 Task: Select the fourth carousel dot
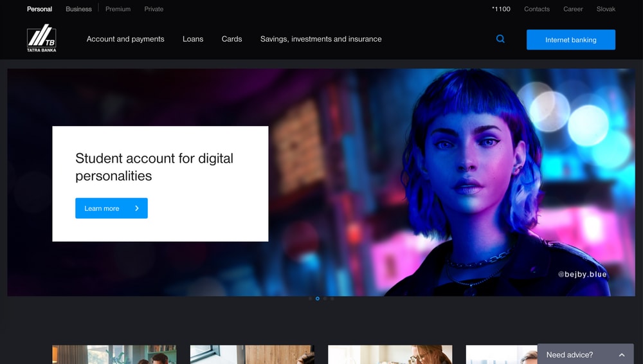(332, 299)
